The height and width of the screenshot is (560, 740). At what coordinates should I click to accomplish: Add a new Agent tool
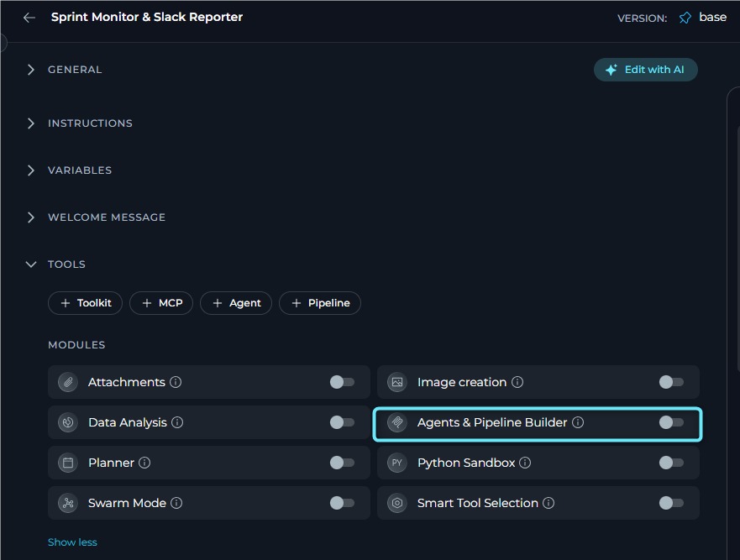pos(236,303)
